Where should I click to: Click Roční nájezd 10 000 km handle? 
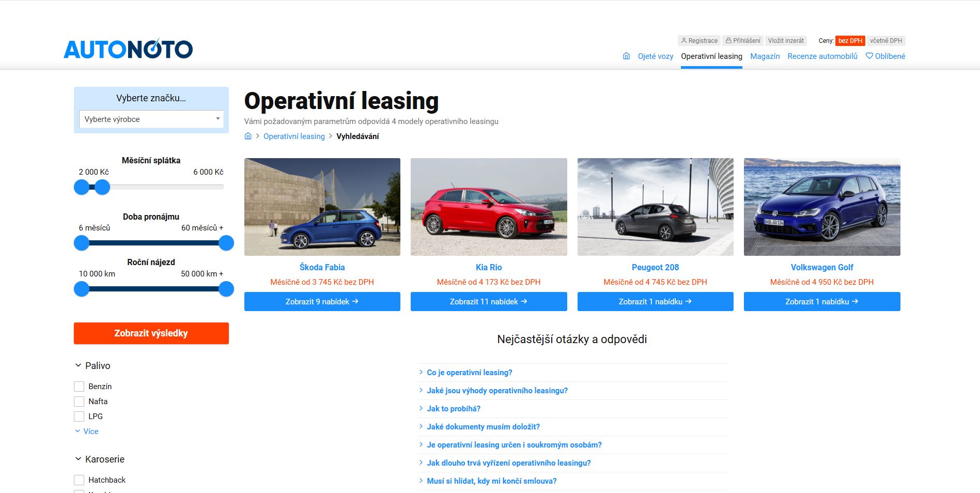point(82,289)
